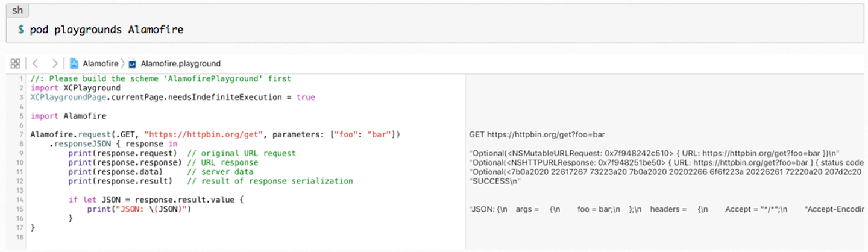Open the related items grid menu
Viewport: 868px width, 252px height.
(16, 63)
